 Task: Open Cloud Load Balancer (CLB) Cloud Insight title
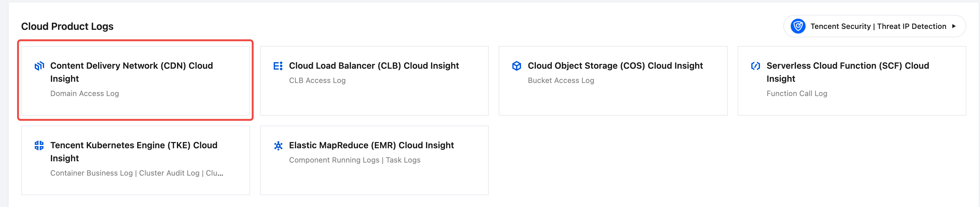[x=374, y=66]
